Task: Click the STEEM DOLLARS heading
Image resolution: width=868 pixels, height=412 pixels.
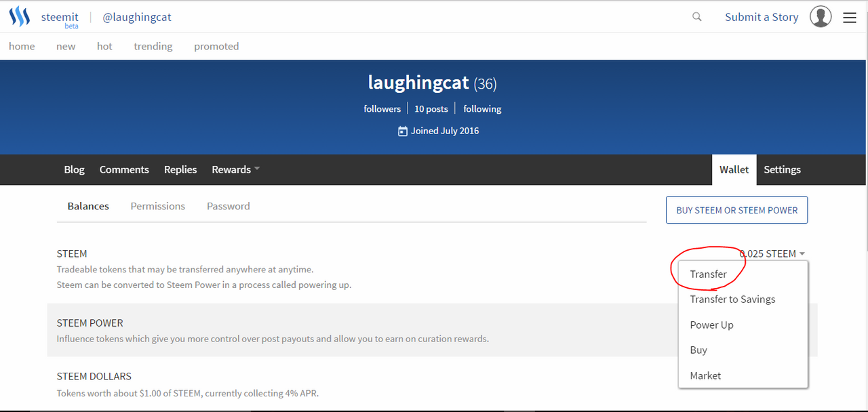Action: coord(94,376)
